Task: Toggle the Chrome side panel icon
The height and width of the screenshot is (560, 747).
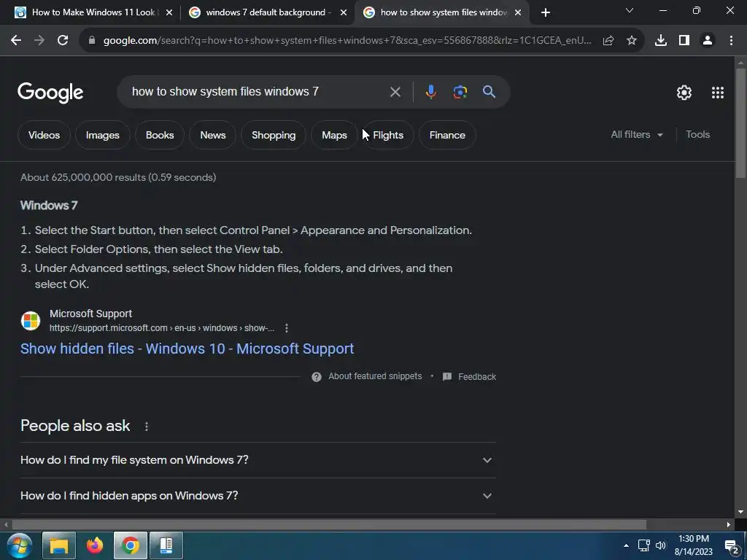Action: tap(684, 41)
